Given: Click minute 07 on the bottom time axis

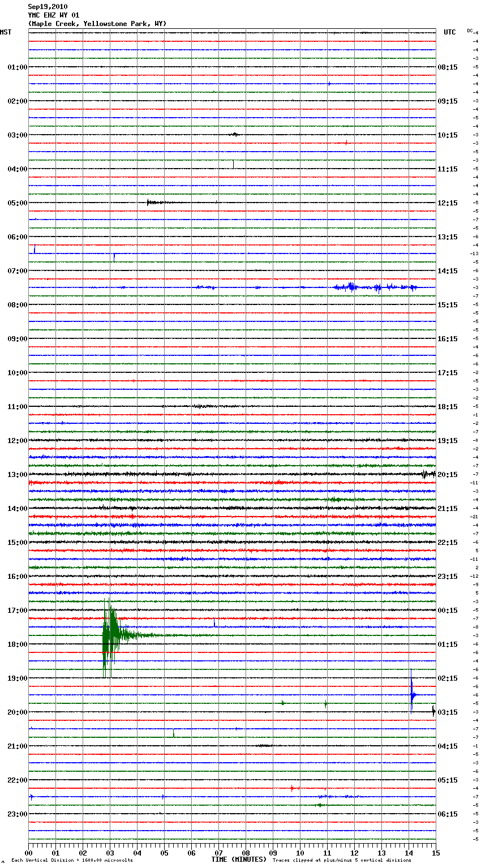Looking at the screenshot, I should click(218, 853).
